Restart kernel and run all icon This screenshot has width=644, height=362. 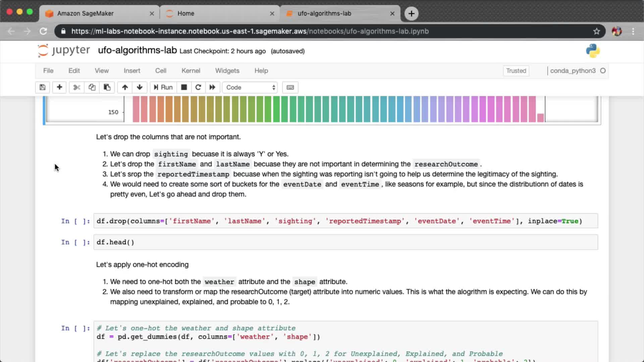[212, 87]
